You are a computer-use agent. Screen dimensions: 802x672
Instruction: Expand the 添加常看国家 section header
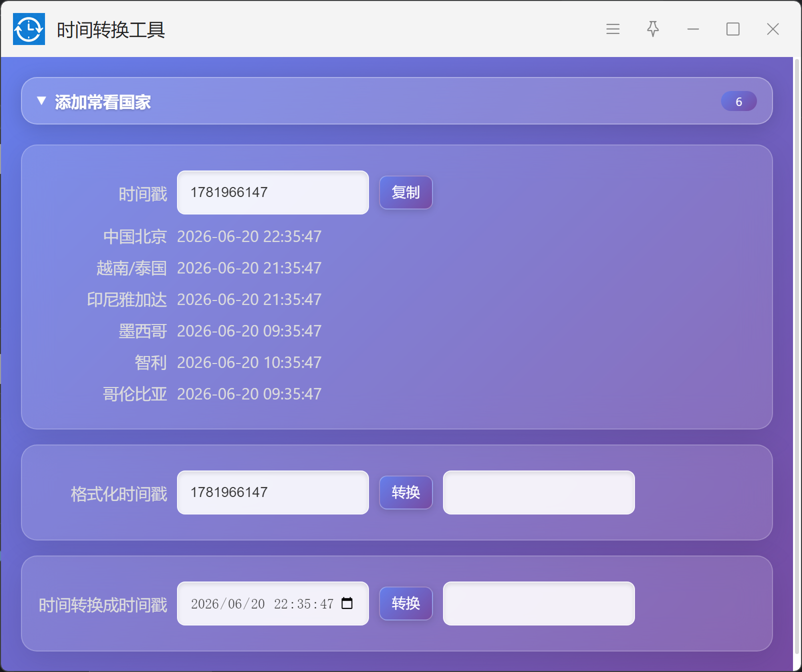click(397, 101)
